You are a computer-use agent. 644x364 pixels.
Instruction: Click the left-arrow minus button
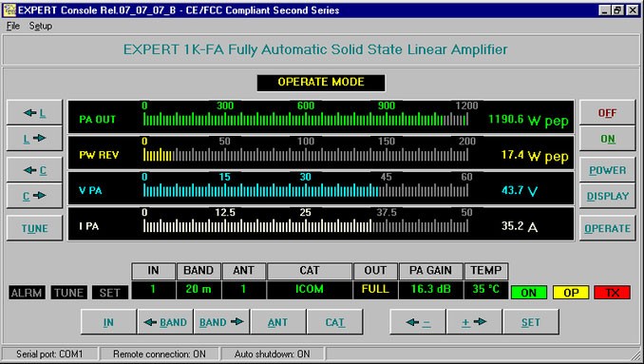(x=418, y=322)
